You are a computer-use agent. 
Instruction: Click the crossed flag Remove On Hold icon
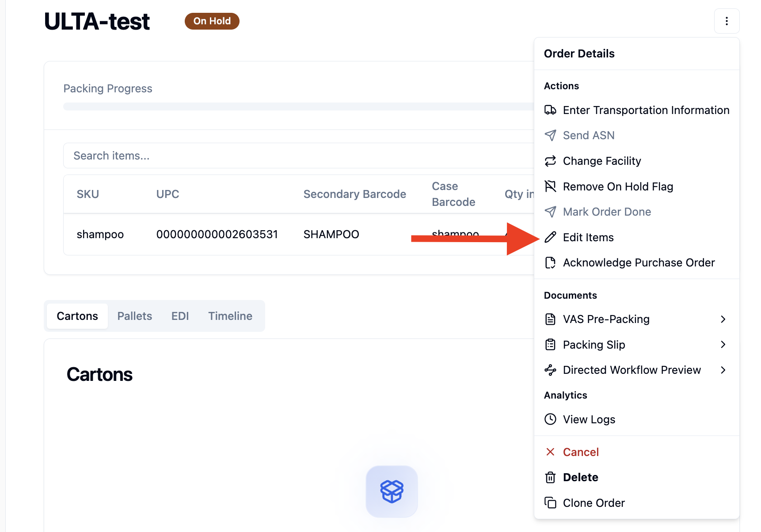550,186
